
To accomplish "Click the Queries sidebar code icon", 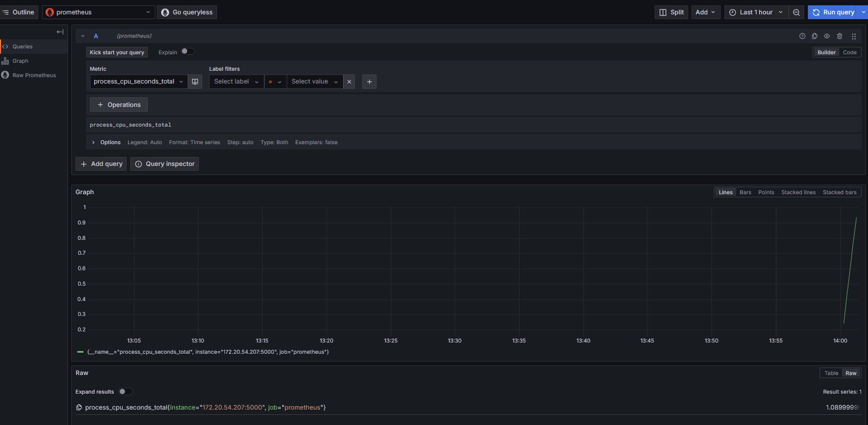I will 5,47.
